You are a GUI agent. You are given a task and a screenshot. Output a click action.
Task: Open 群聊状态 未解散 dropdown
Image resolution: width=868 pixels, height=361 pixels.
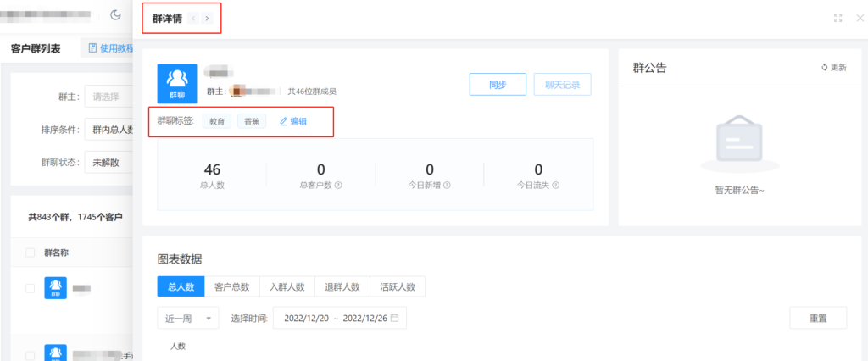tap(109, 163)
